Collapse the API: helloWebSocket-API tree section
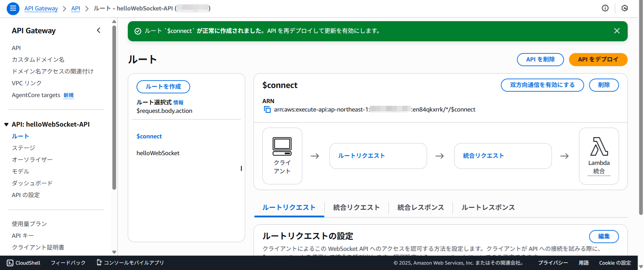The image size is (644, 270). tap(6, 125)
